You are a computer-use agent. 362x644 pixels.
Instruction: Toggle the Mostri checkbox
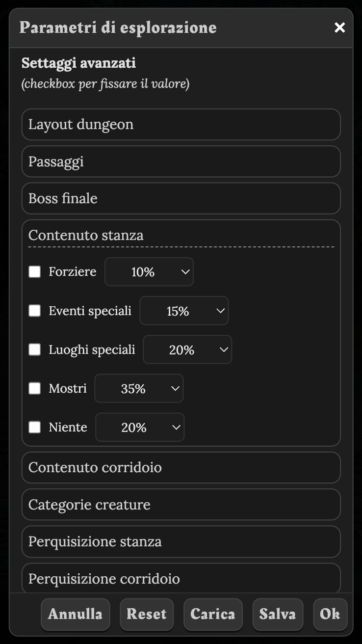coord(34,389)
